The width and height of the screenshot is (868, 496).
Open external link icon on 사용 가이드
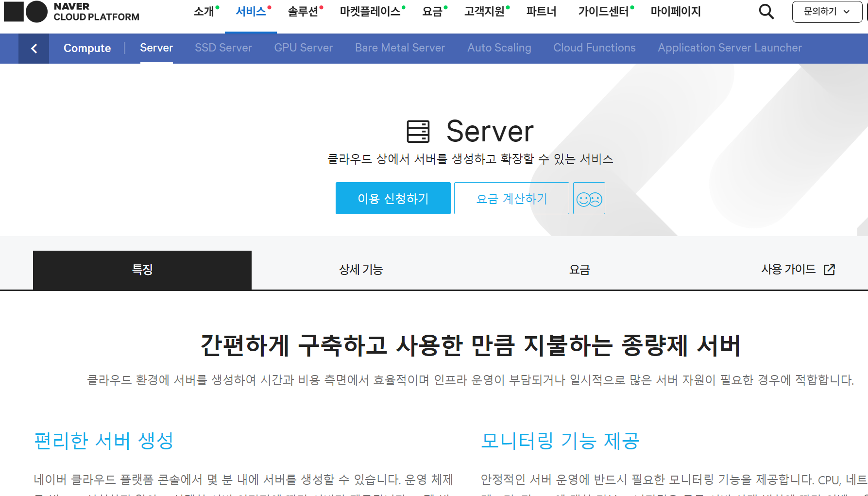click(x=829, y=270)
